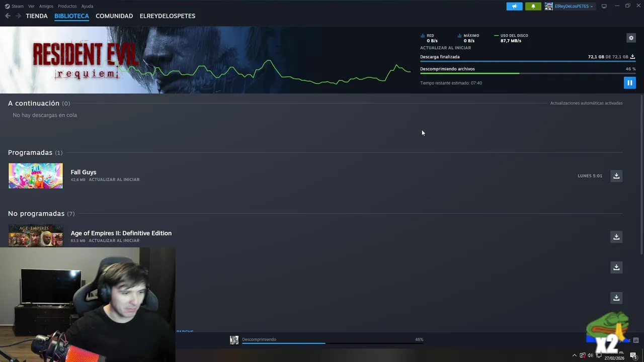644x362 pixels.
Task: Open the Ayuda menu
Action: (x=87, y=6)
